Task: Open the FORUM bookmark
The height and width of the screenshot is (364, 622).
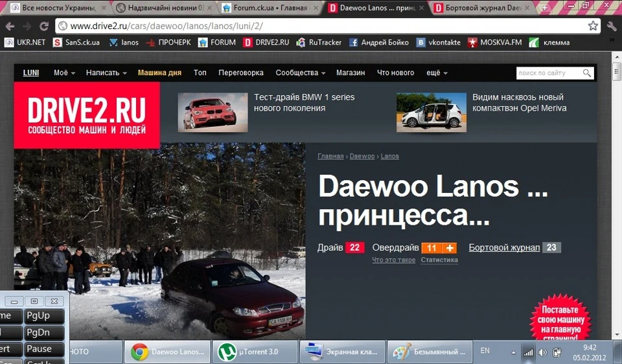Action: coord(217,43)
